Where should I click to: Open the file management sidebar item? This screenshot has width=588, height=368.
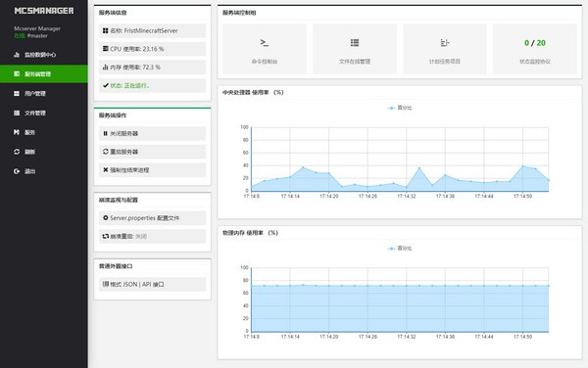tap(44, 113)
